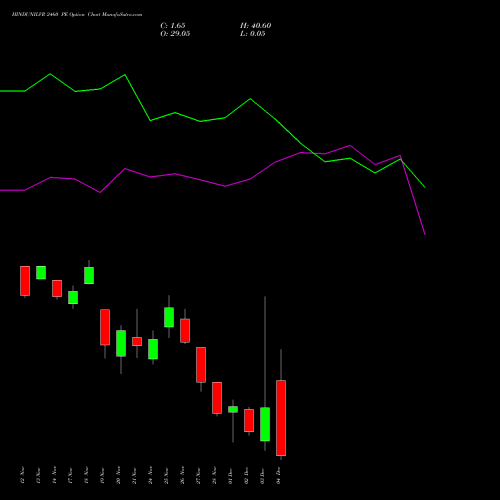The width and height of the screenshot is (500, 500).
Task: Click the low value L: 0.05
Action: (x=253, y=34)
